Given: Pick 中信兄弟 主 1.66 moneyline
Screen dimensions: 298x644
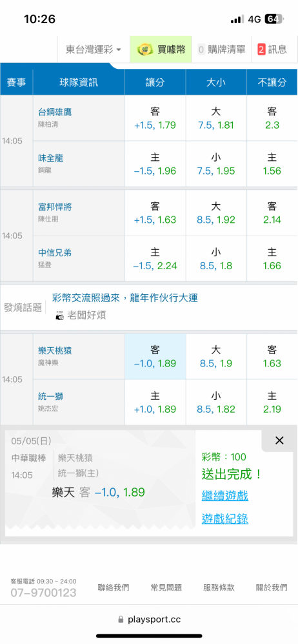Looking at the screenshot, I should (272, 258).
